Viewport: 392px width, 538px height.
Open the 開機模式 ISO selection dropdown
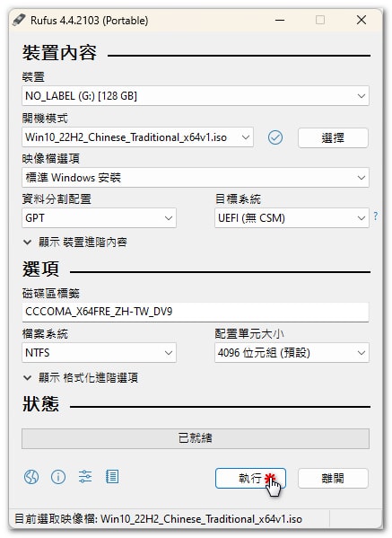(x=138, y=137)
